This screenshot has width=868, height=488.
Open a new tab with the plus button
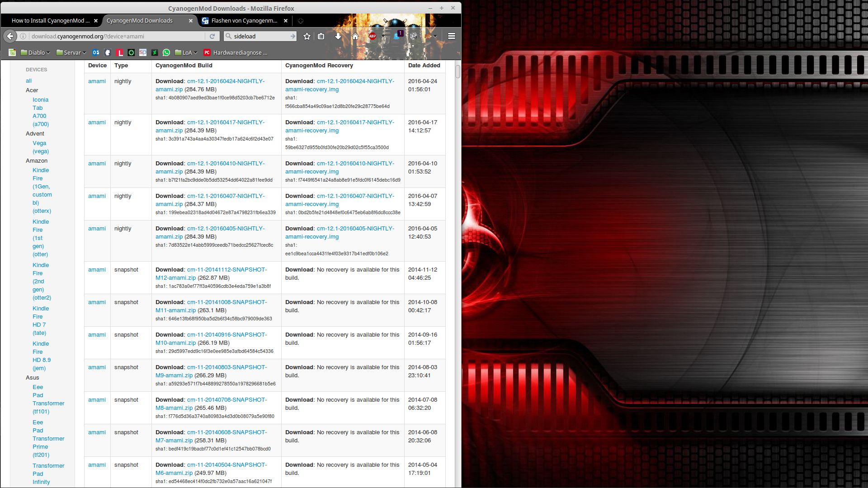click(301, 21)
